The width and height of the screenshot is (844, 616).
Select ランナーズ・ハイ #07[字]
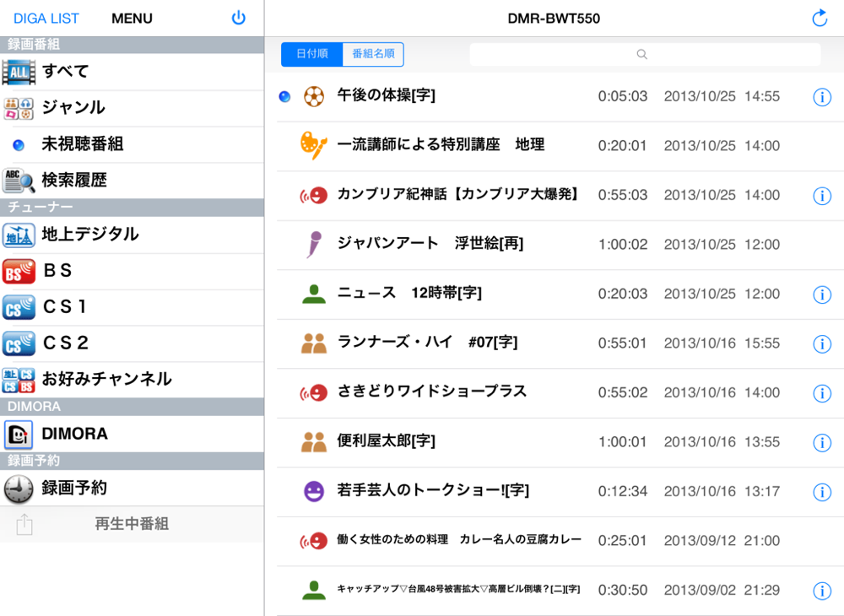560,343
